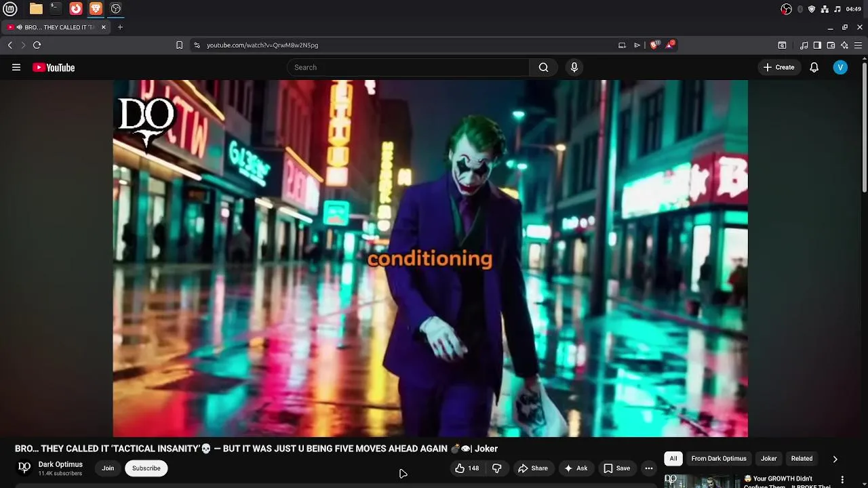Open a new browser tab
The height and width of the screenshot is (488, 868).
(x=120, y=27)
